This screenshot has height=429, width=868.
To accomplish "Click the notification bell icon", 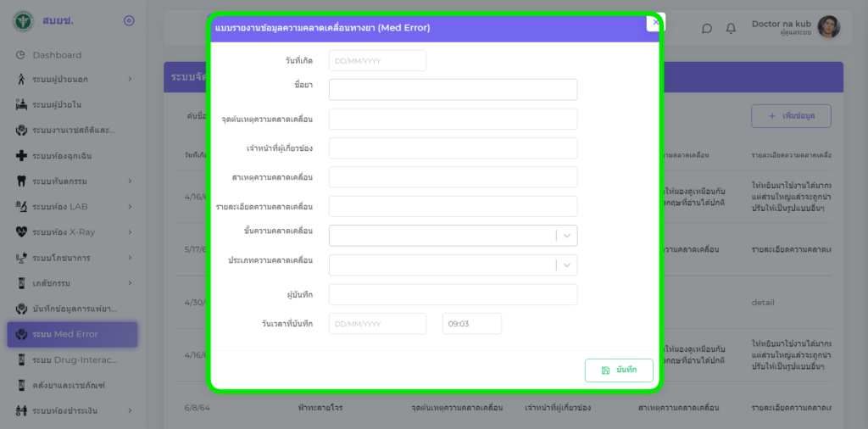I will 731,28.
